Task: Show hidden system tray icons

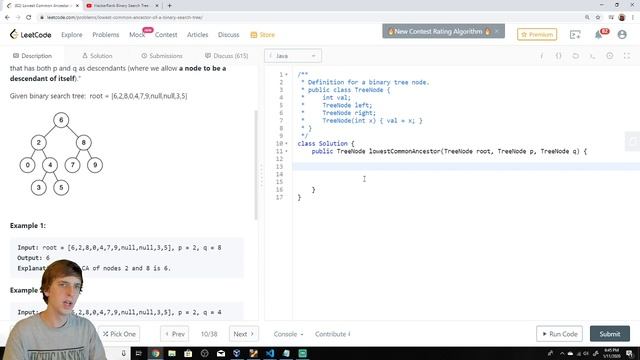Action: [562, 353]
